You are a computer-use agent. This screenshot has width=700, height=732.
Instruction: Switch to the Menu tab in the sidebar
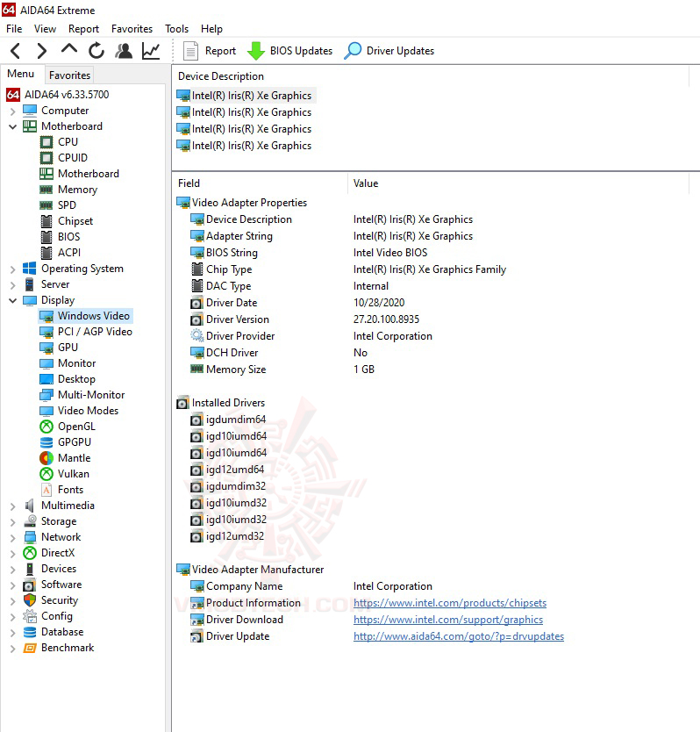tap(20, 74)
